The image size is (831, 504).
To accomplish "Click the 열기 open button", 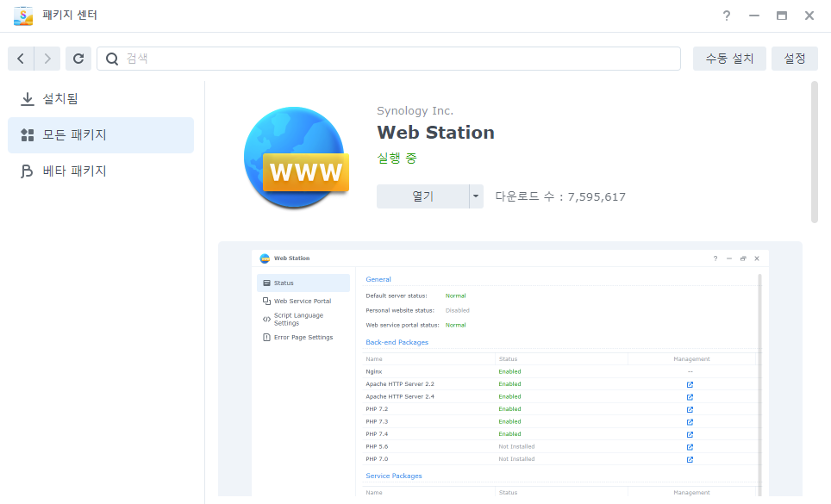I will (x=422, y=196).
